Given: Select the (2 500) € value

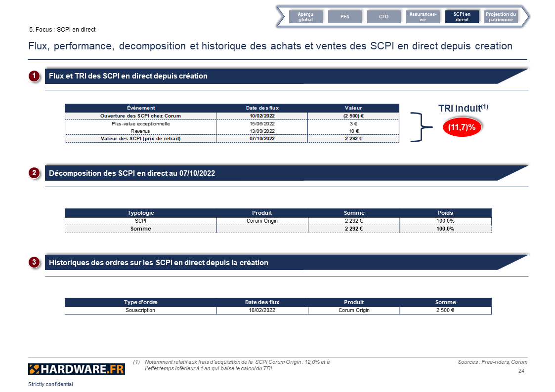Looking at the screenshot, I should pyautogui.click(x=353, y=116).
